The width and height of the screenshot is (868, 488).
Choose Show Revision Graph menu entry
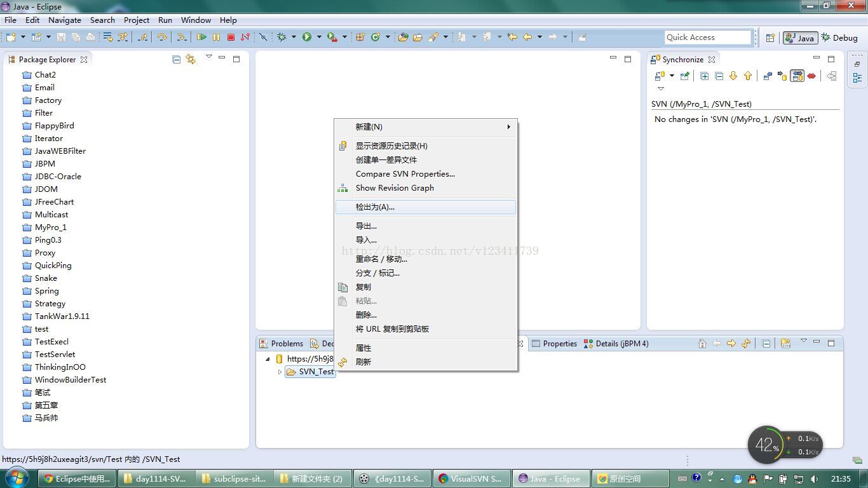[x=395, y=188]
